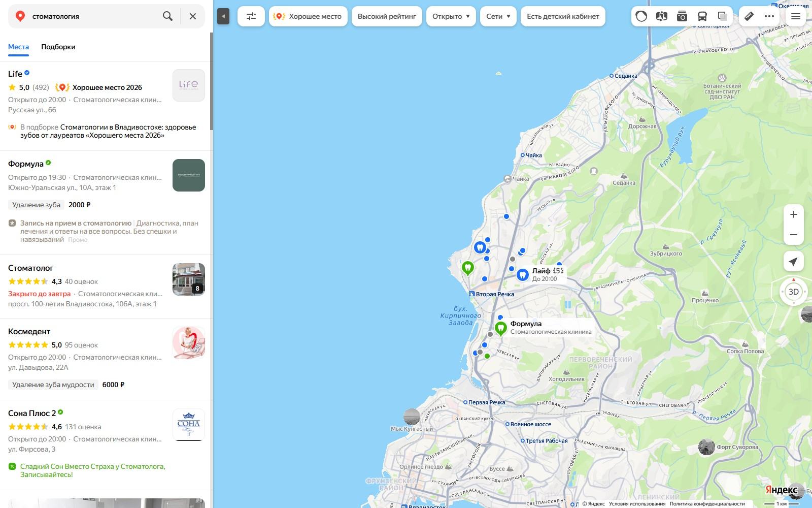Open the Условия использования link
This screenshot has width=812, height=508.
point(637,504)
